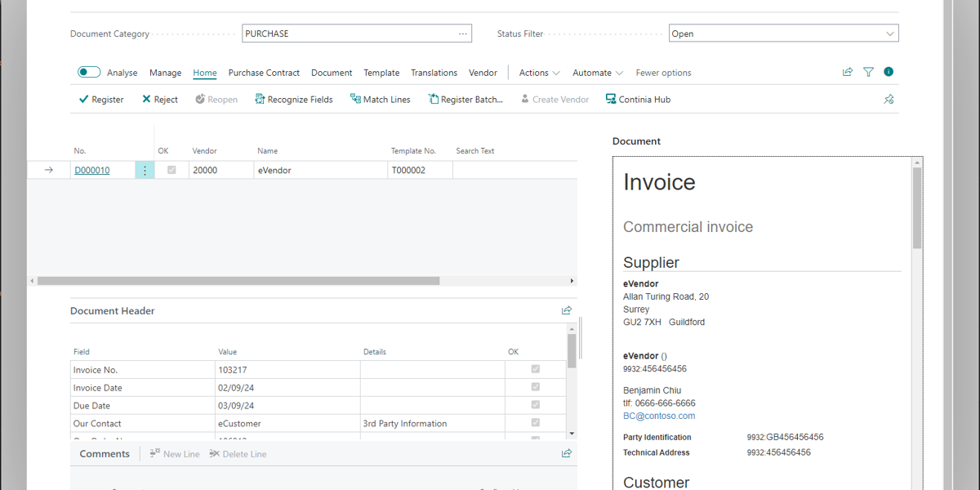Click the filter funnel icon
Screen dimensions: 980x490
[868, 73]
